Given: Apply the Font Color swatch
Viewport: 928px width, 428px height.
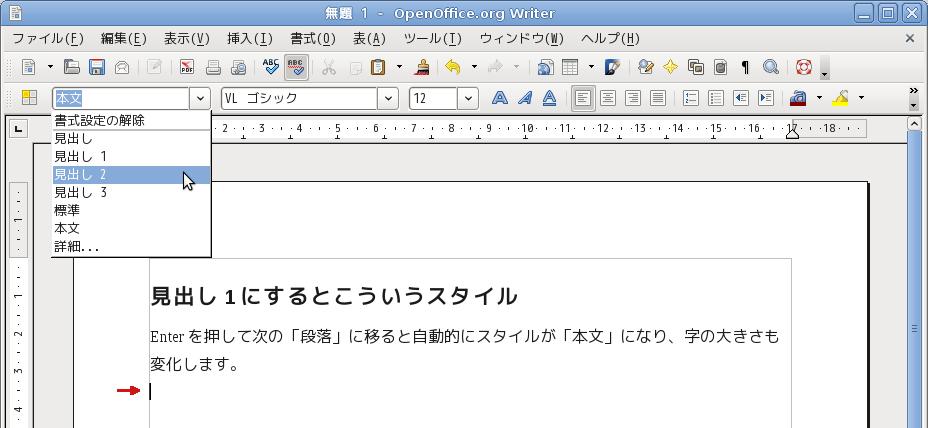Looking at the screenshot, I should pyautogui.click(x=798, y=98).
